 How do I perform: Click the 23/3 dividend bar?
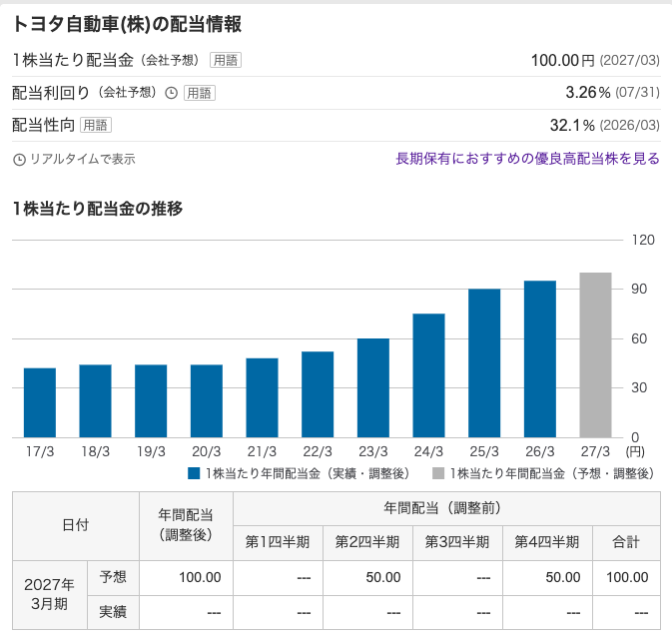click(373, 387)
